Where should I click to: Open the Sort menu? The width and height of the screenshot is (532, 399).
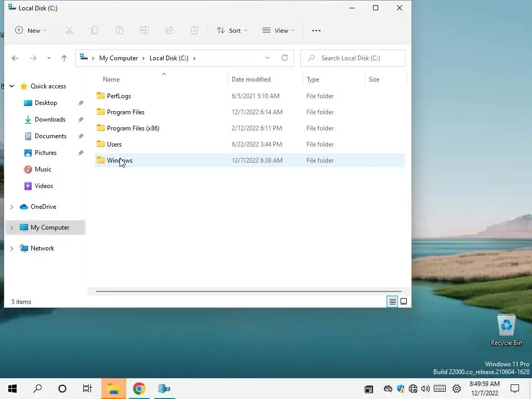click(232, 31)
